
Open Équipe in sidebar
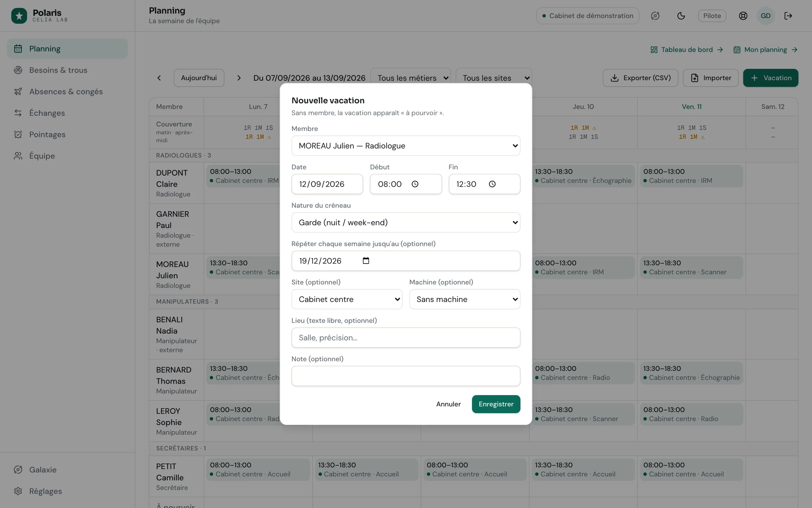(x=67, y=156)
